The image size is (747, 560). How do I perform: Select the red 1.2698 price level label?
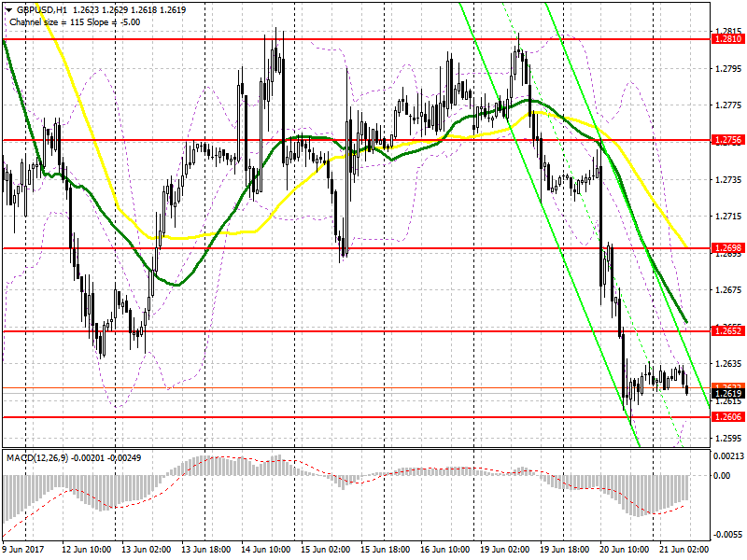[727, 248]
